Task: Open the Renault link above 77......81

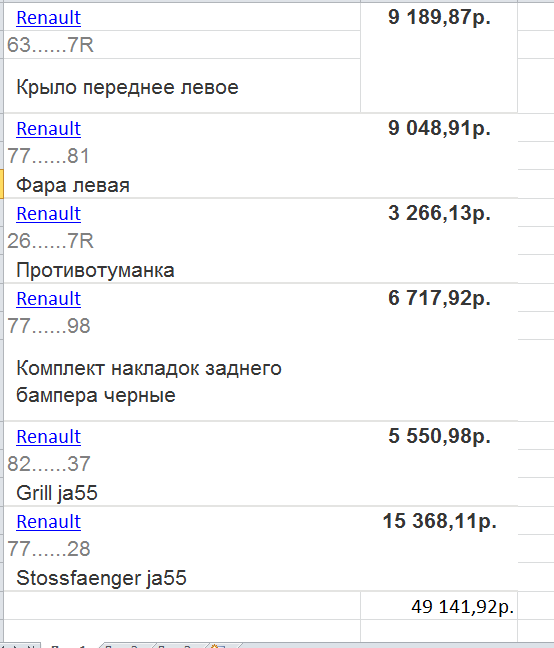Action: click(x=48, y=129)
